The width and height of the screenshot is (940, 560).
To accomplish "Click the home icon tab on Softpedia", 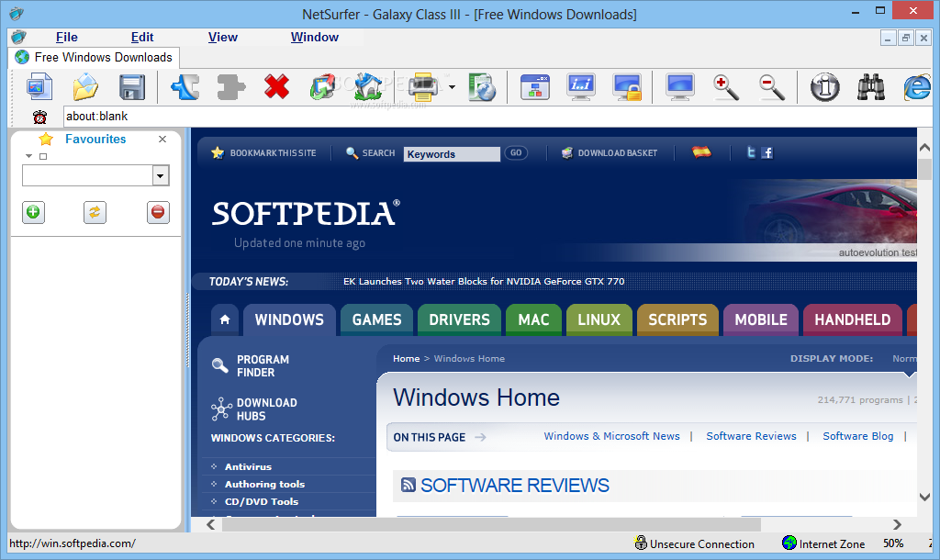I will [225, 319].
